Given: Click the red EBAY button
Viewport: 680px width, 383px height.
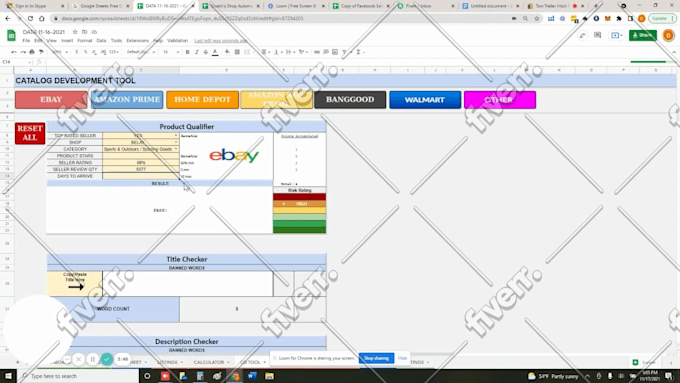Looking at the screenshot, I should (x=51, y=100).
